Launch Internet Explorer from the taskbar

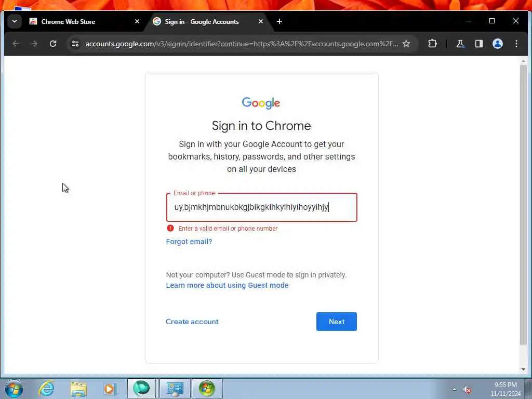coord(46,389)
